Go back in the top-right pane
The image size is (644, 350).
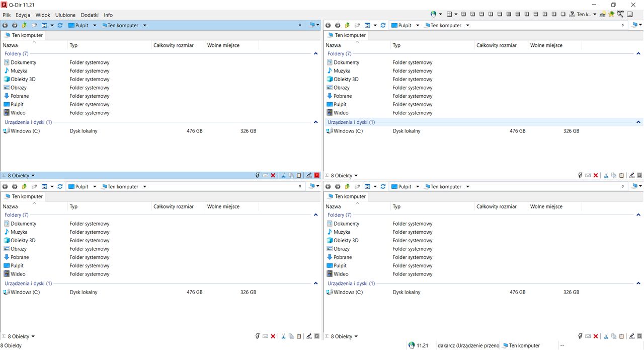pos(328,25)
